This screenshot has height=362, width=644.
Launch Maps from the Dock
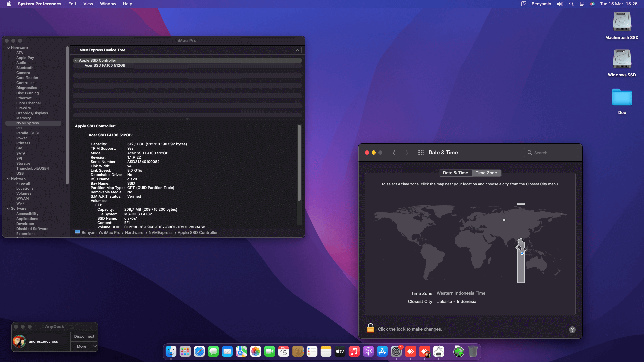[241, 351]
